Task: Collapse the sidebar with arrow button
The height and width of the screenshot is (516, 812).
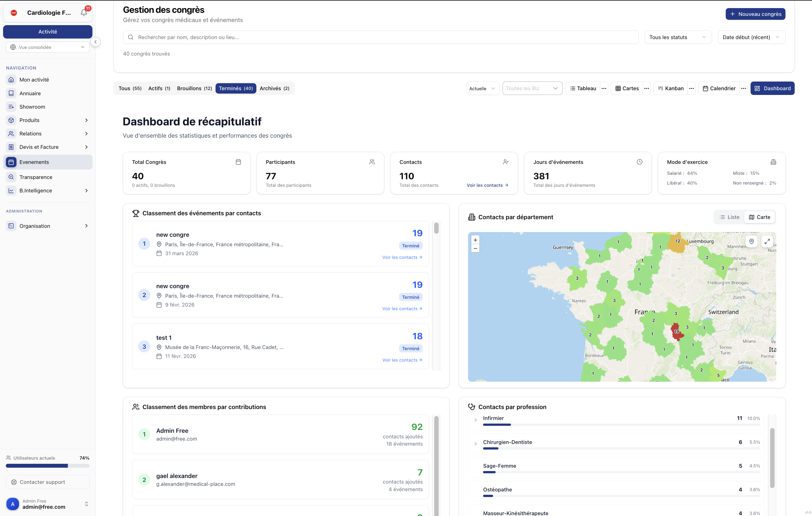Action: 95,42
